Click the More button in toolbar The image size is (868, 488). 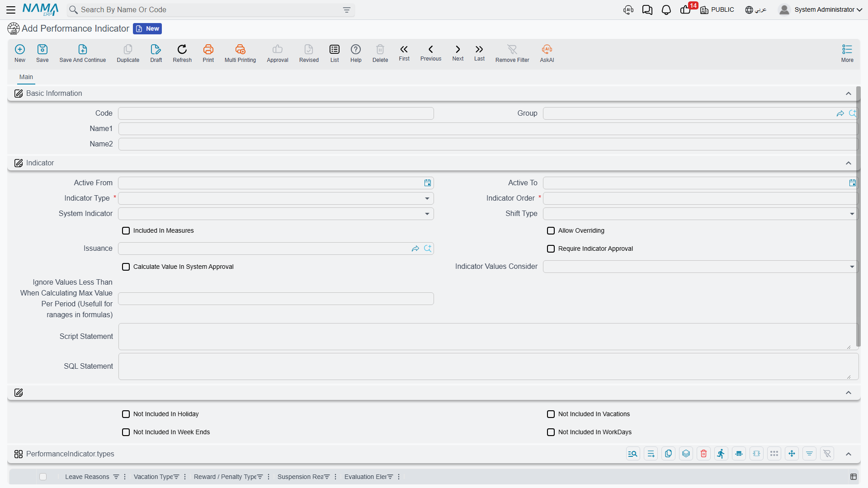[847, 53]
